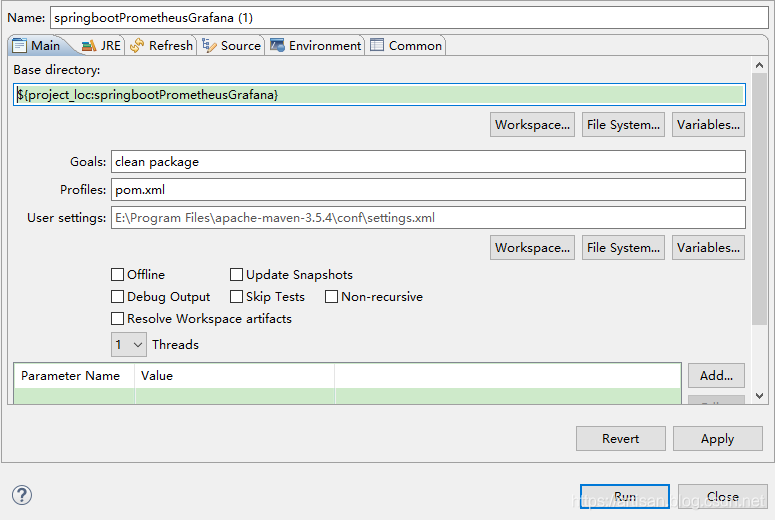The height and width of the screenshot is (520, 775).
Task: Enable Resolve Workspace artifacts
Action: click(118, 319)
